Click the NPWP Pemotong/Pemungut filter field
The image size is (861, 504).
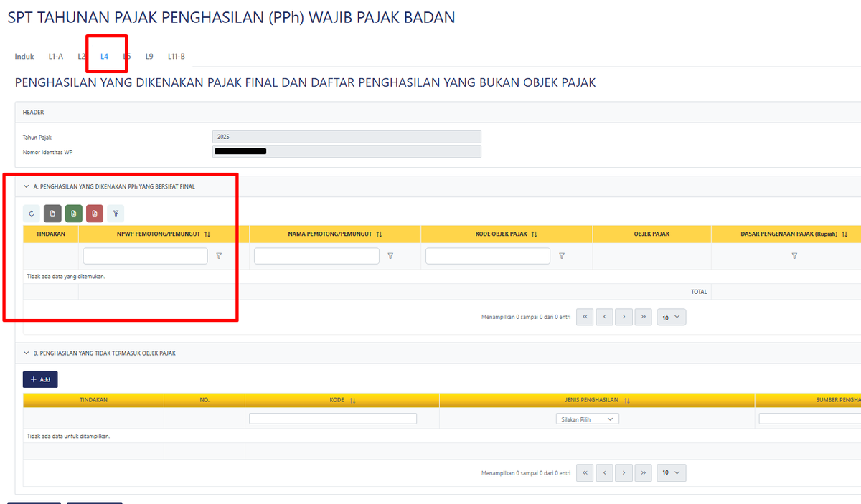tap(146, 256)
